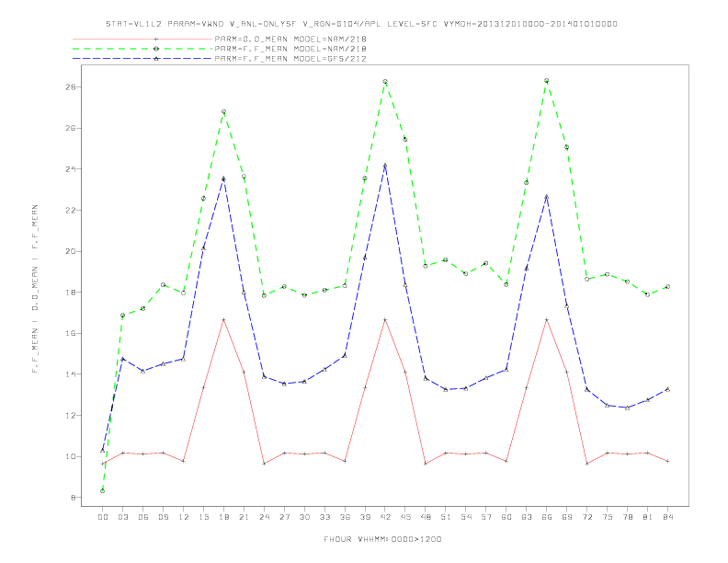Click x-axis tick label 75

(x=608, y=517)
